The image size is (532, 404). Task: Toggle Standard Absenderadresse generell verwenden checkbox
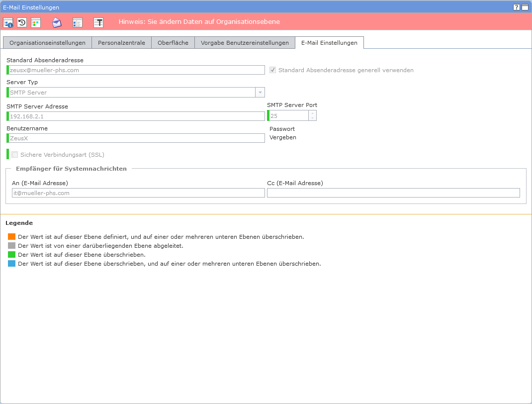pos(272,70)
